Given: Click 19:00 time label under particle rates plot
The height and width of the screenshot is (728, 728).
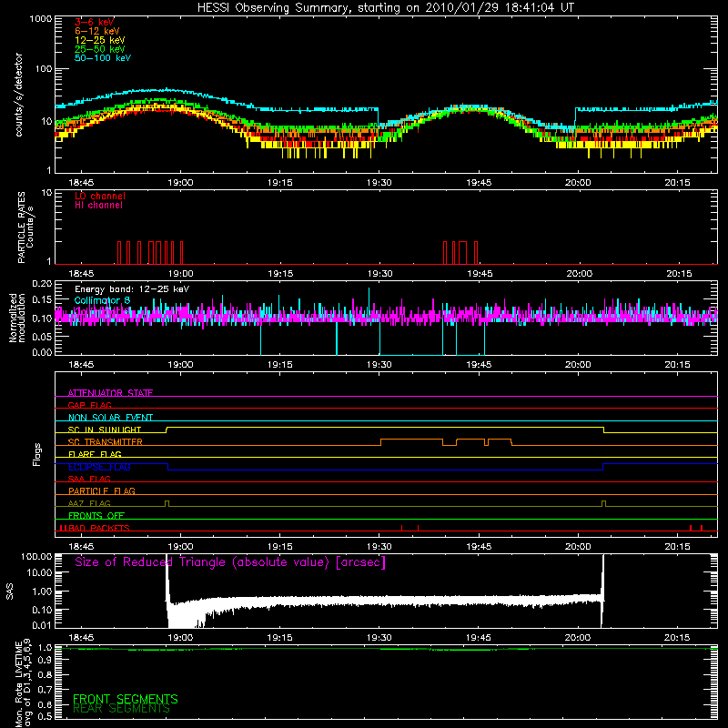Looking at the screenshot, I should coord(180,274).
